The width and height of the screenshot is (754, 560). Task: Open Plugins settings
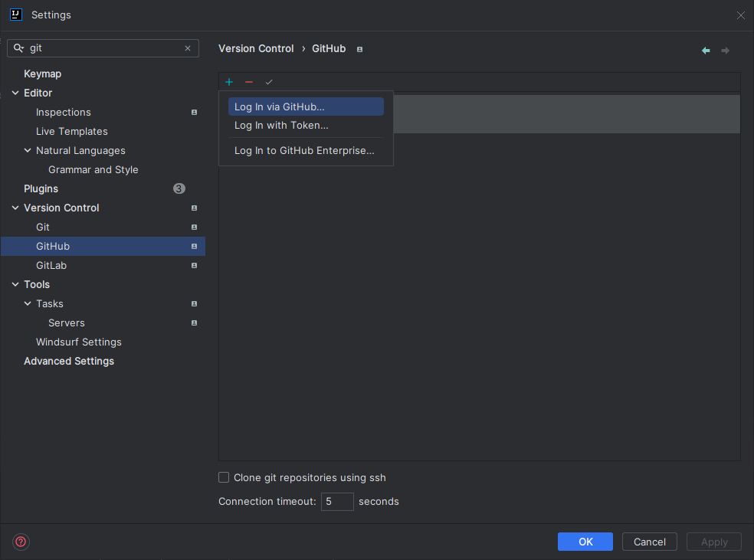click(x=41, y=189)
